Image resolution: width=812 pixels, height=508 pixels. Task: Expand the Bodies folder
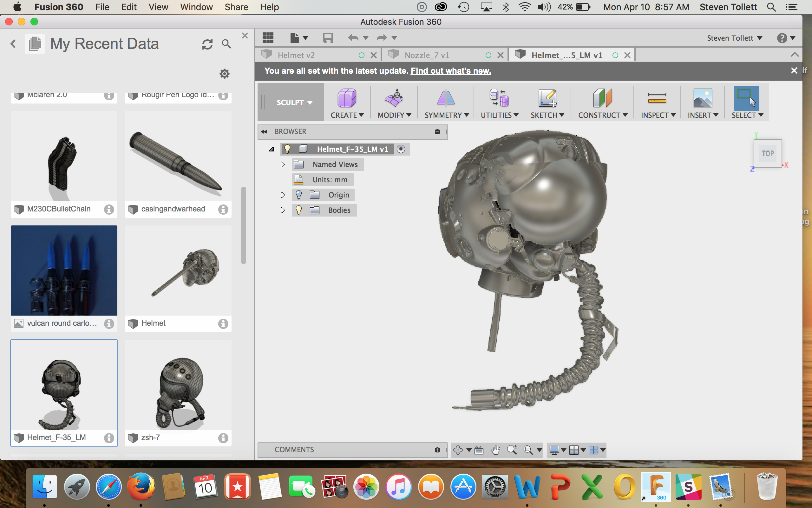pos(283,210)
